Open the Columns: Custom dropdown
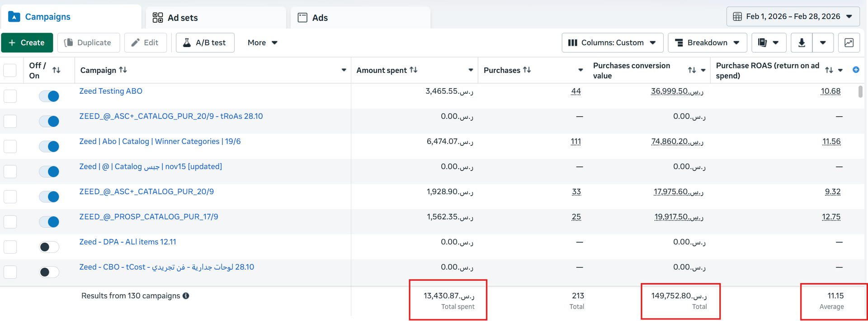The width and height of the screenshot is (868, 321). point(612,43)
